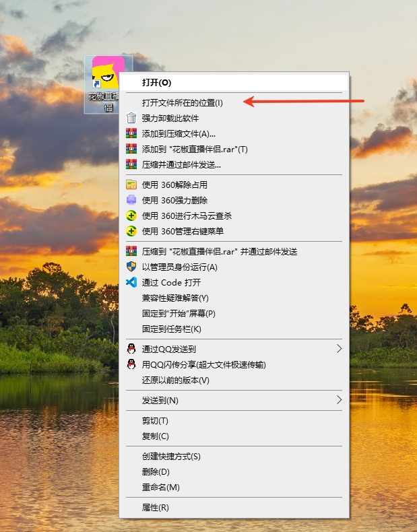Click the 花椒直播伴侣 shortcut name label
The width and height of the screenshot is (417, 532).
click(104, 102)
